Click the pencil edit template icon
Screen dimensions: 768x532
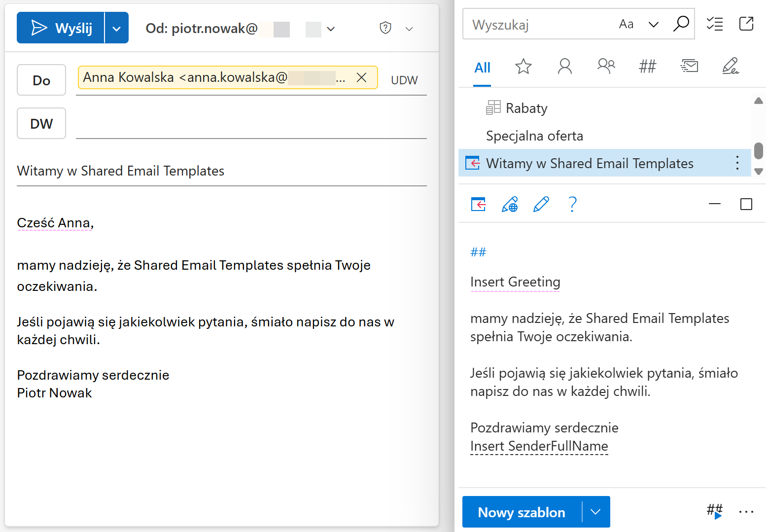tap(541, 204)
